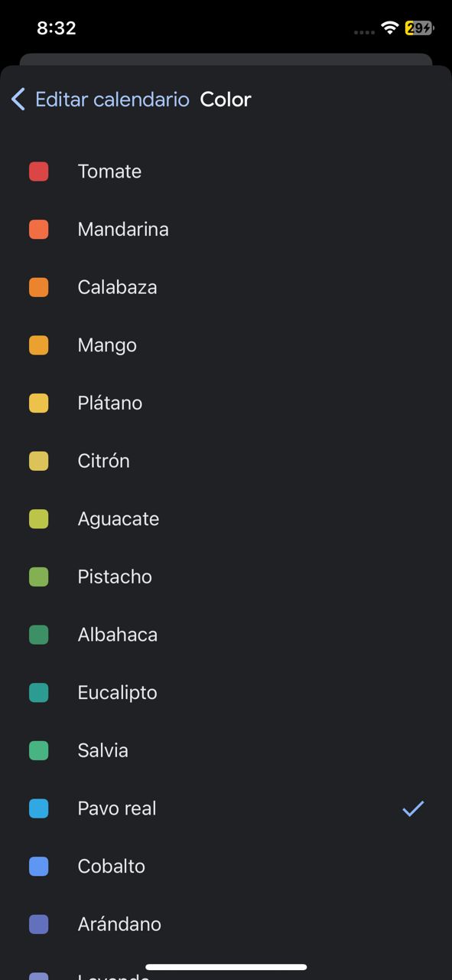
Task: Tap the battery indicator icon
Action: point(419,28)
